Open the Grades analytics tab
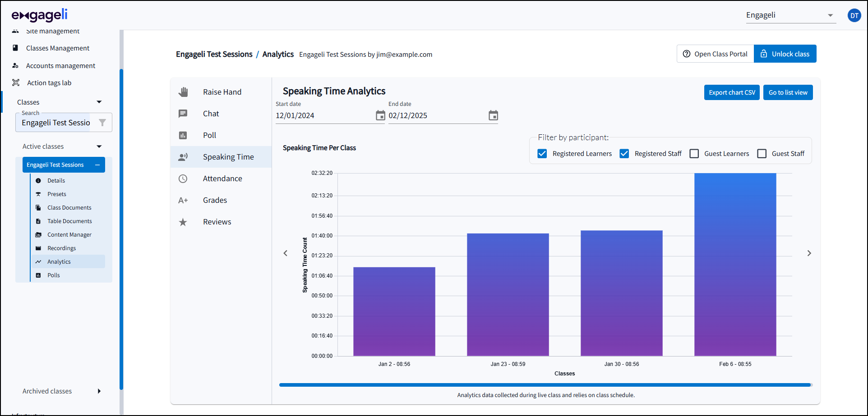 click(221, 200)
